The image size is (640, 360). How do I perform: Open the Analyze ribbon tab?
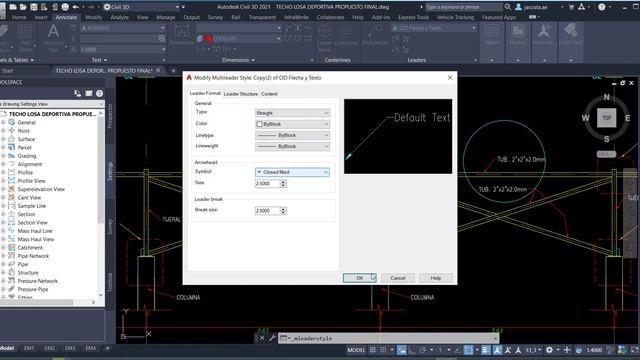pos(120,17)
